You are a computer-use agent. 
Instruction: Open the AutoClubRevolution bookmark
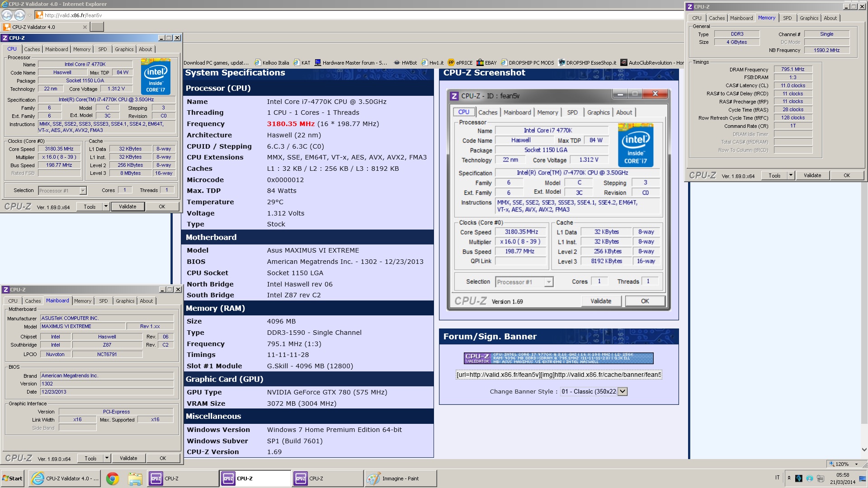(x=652, y=63)
